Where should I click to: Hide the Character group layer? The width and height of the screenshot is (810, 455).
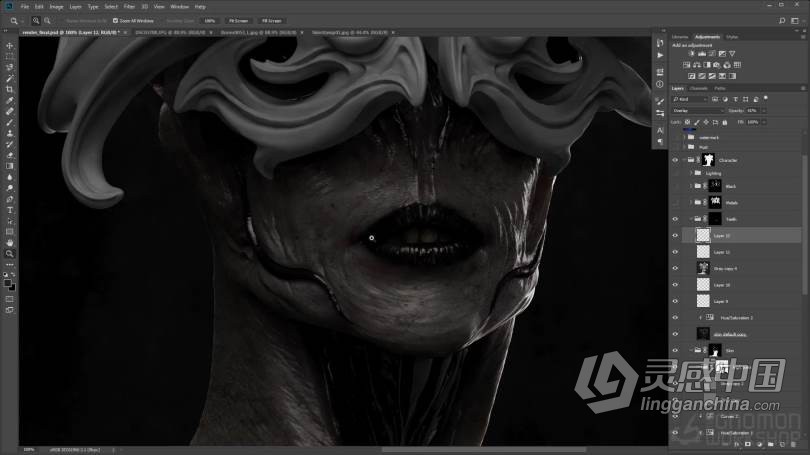[x=675, y=160]
